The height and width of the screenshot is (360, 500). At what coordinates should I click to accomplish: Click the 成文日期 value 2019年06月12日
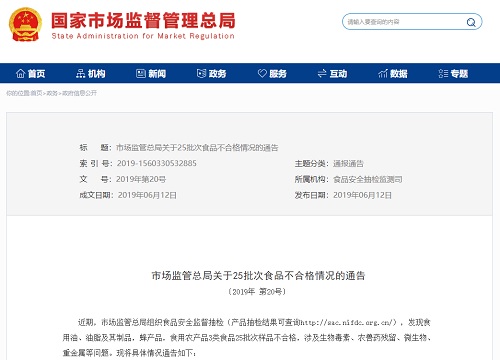[x=147, y=195]
